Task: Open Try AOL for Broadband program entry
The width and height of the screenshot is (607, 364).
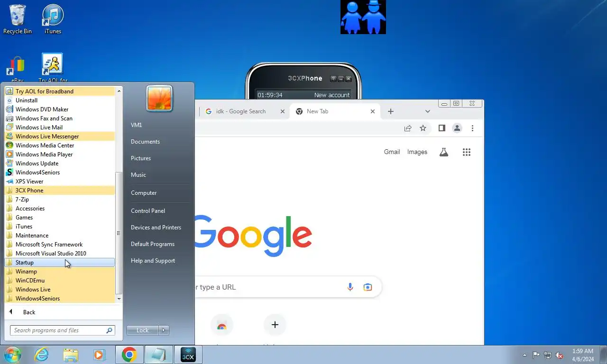Action: pyautogui.click(x=60, y=91)
